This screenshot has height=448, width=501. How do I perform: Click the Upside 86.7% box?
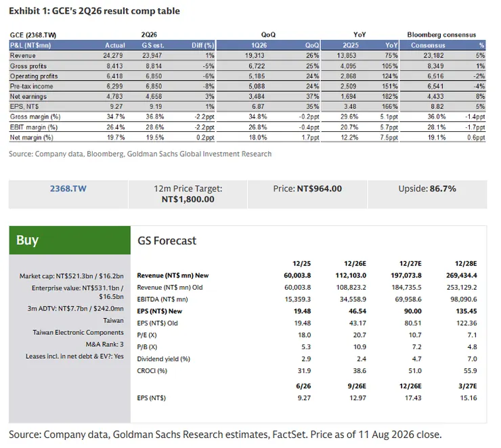427,194
